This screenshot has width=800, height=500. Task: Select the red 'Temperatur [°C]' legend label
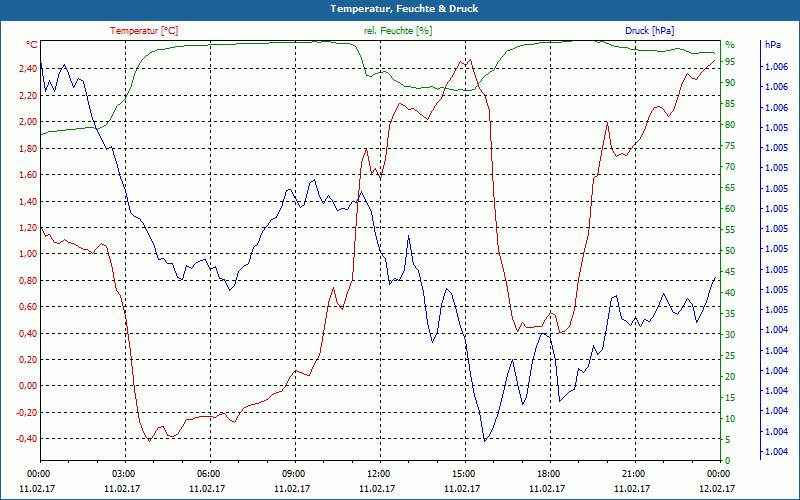tap(144, 31)
